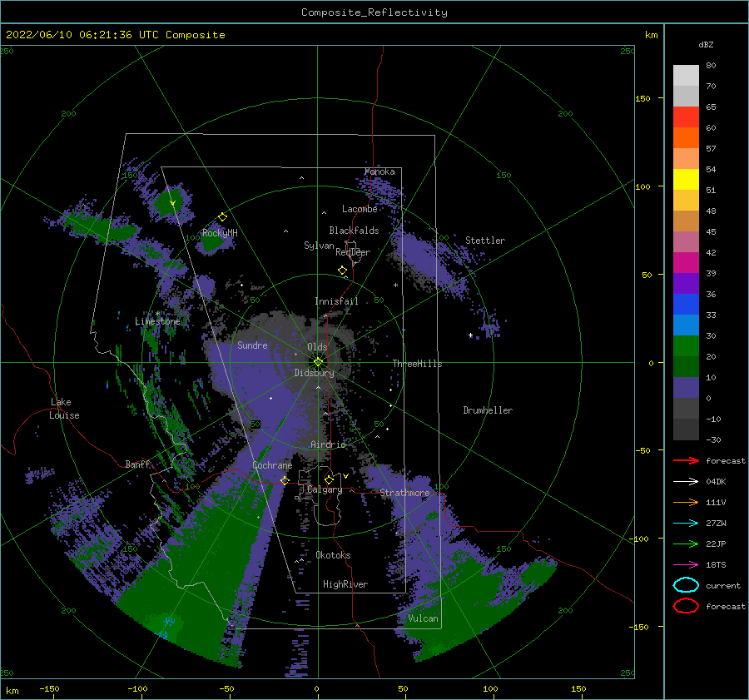Click the Blackfalds map label
The width and height of the screenshot is (749, 700).
tap(354, 231)
